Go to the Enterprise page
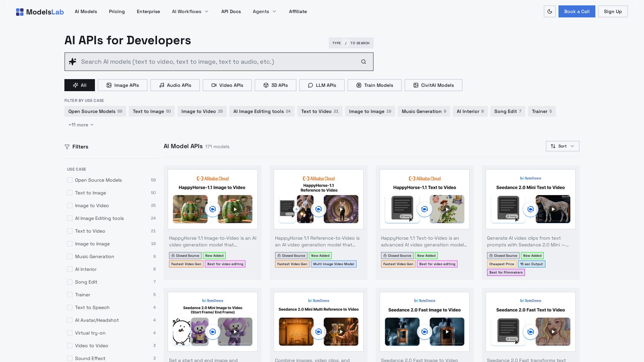Viewport: 644px width, 362px height. click(x=148, y=11)
